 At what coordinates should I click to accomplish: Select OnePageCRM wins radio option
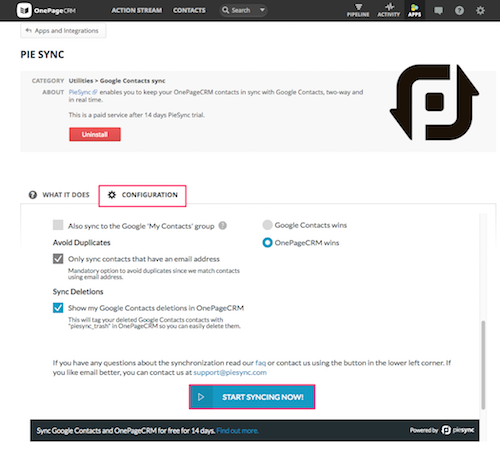267,243
